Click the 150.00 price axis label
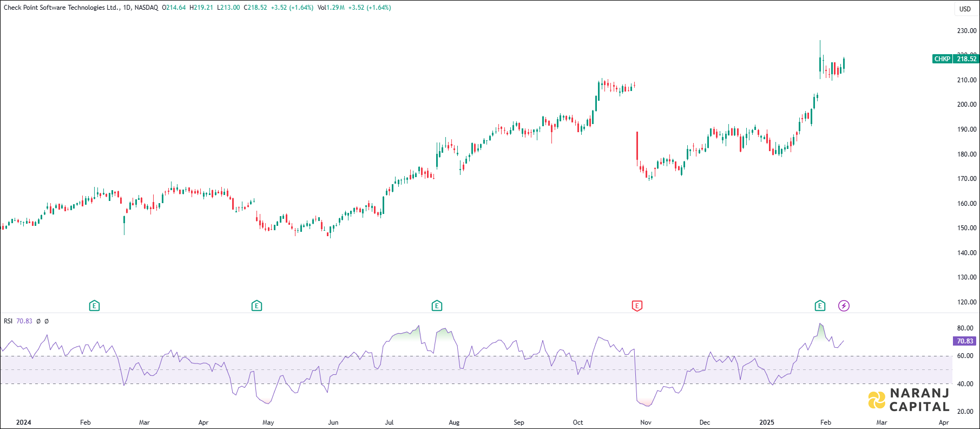This screenshot has height=429, width=980. [x=966, y=228]
